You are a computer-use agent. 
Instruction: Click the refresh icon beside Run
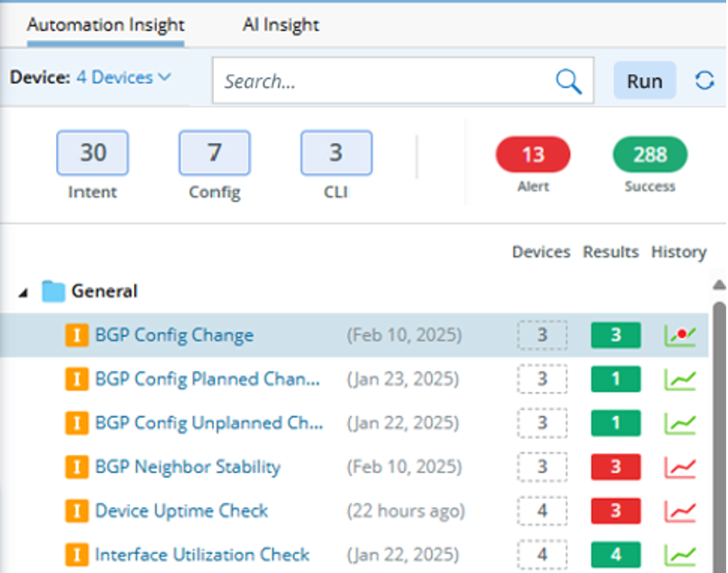pyautogui.click(x=704, y=81)
